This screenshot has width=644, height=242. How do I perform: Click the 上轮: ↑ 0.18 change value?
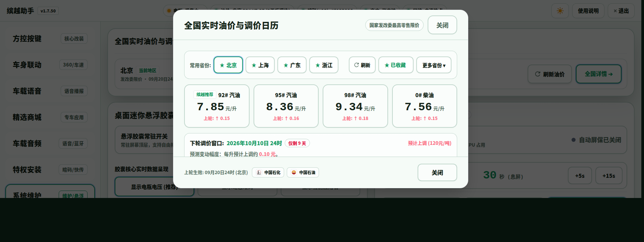pyautogui.click(x=355, y=118)
